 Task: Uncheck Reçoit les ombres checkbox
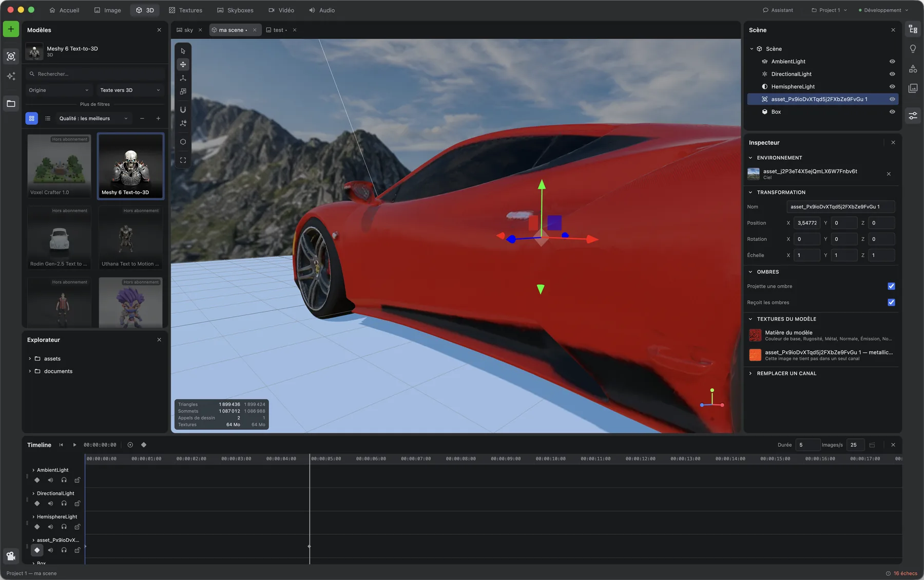click(x=891, y=303)
